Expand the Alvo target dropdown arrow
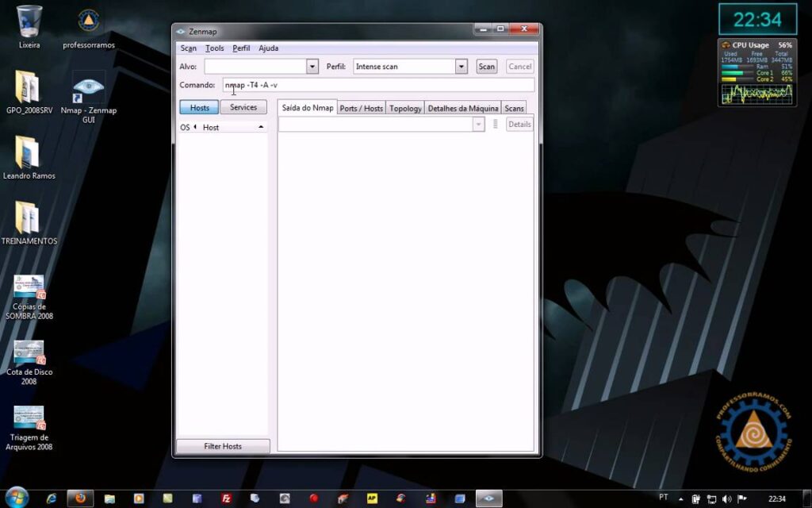The image size is (812, 508). 312,67
